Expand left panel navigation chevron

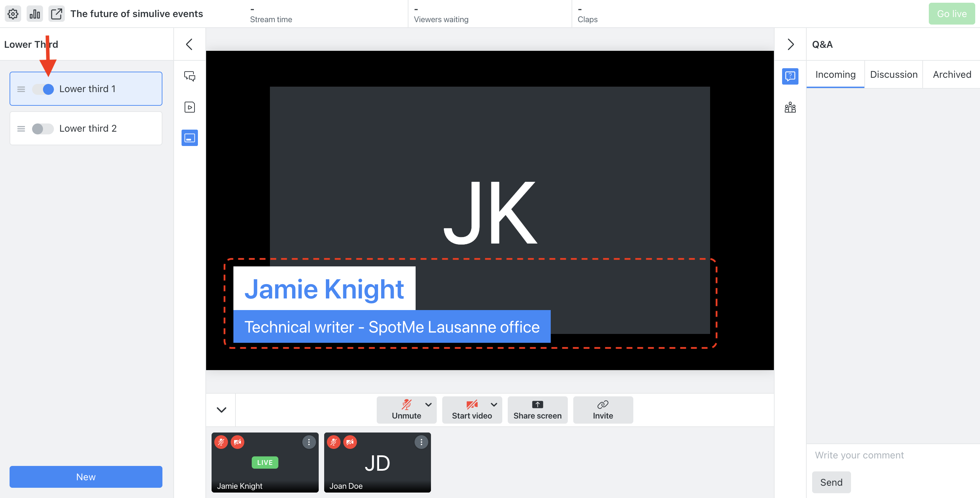[189, 44]
